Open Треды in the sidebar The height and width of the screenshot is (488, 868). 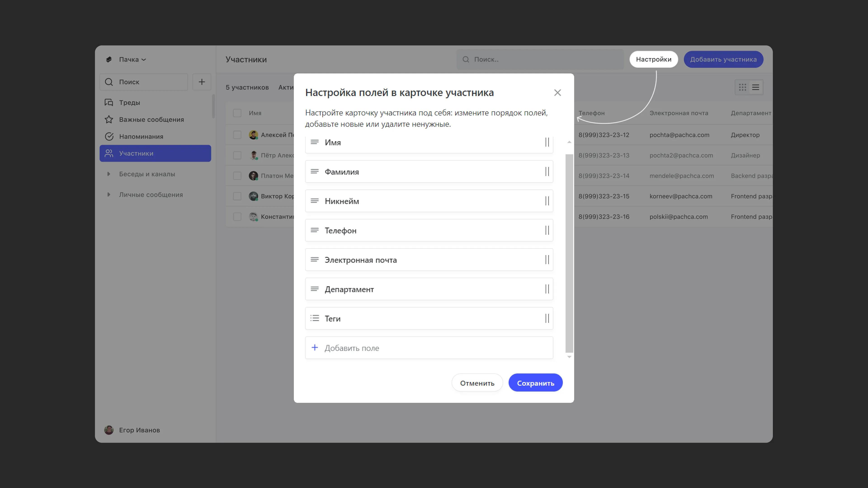point(129,102)
